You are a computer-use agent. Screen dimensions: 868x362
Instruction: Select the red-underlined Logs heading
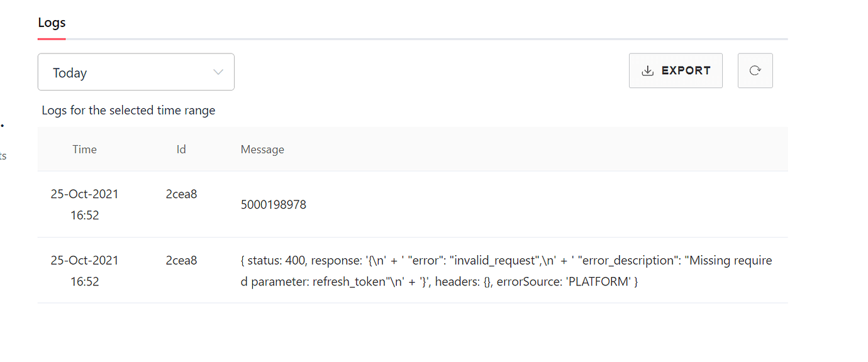[x=52, y=23]
